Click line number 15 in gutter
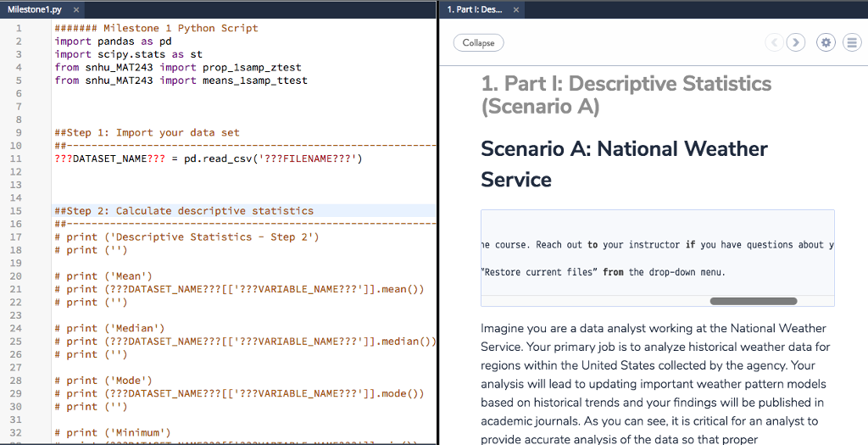The width and height of the screenshot is (868, 445). [x=16, y=211]
